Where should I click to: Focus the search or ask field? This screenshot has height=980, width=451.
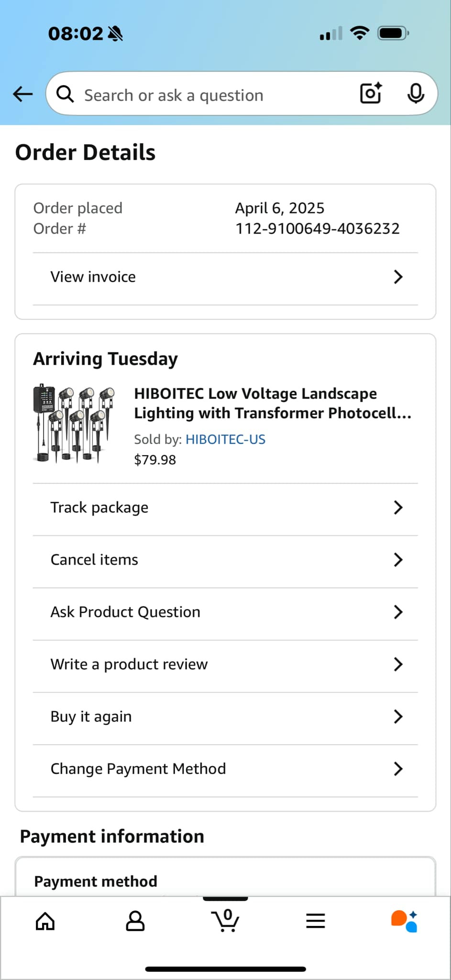210,95
